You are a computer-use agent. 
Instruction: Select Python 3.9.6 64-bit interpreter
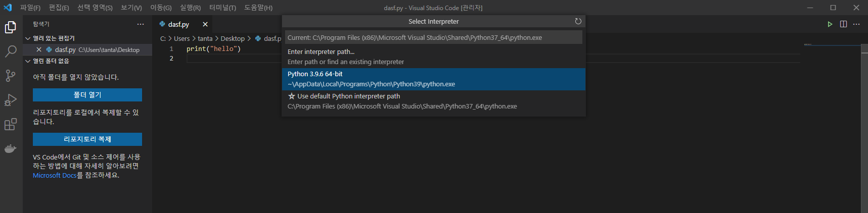click(434, 79)
